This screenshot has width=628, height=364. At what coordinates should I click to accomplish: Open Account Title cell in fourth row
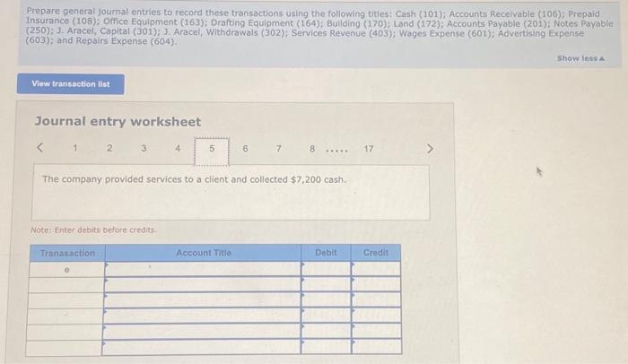pos(202,316)
